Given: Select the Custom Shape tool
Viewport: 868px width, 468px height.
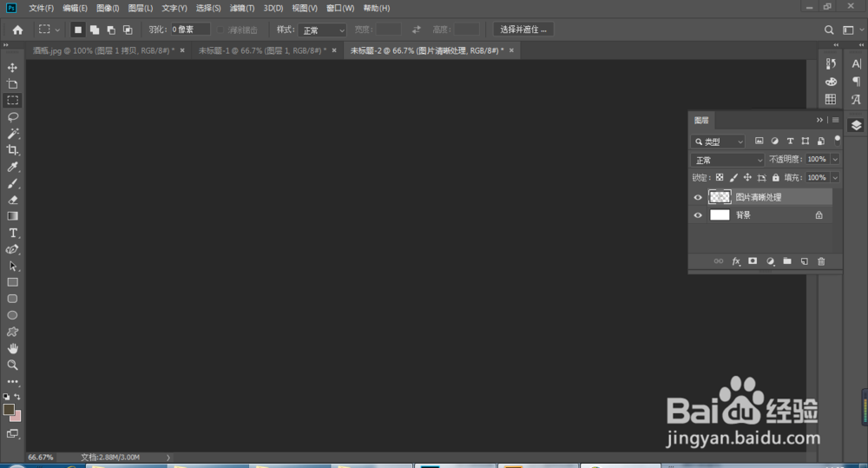Looking at the screenshot, I should [12, 332].
